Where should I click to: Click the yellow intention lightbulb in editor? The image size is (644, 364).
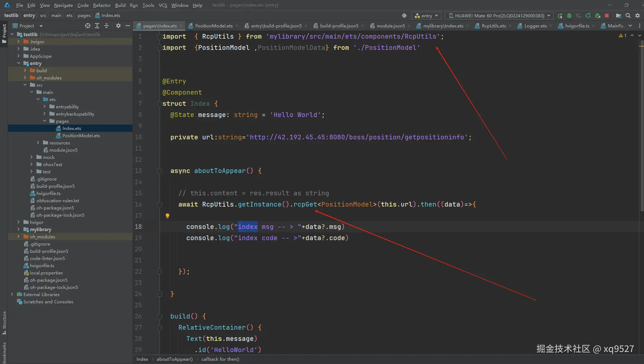(167, 216)
